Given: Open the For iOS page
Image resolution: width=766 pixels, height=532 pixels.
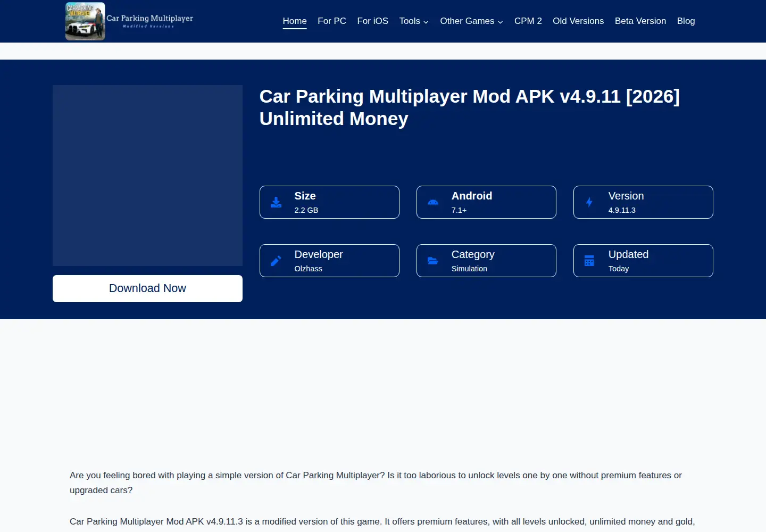Looking at the screenshot, I should (x=373, y=21).
